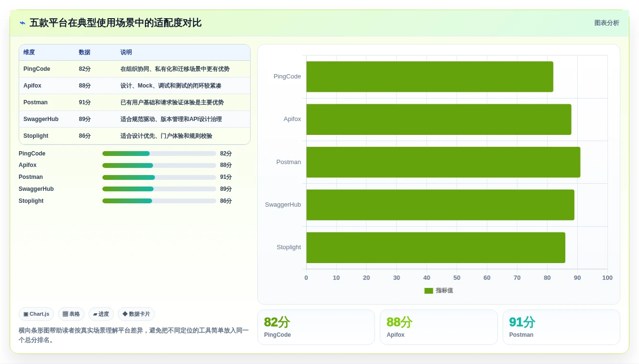The width and height of the screenshot is (639, 364).
Task: Click description 已有用户基础和请求验证体验是主要优势
Action: tap(172, 102)
